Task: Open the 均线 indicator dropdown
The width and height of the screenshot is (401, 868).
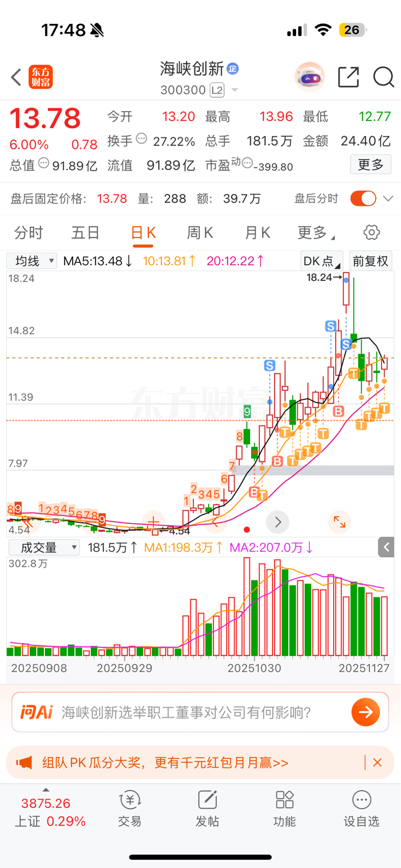Action: tap(31, 261)
